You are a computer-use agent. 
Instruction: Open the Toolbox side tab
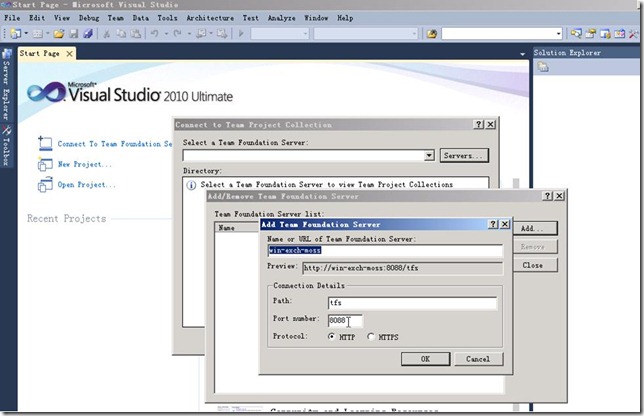[7, 146]
